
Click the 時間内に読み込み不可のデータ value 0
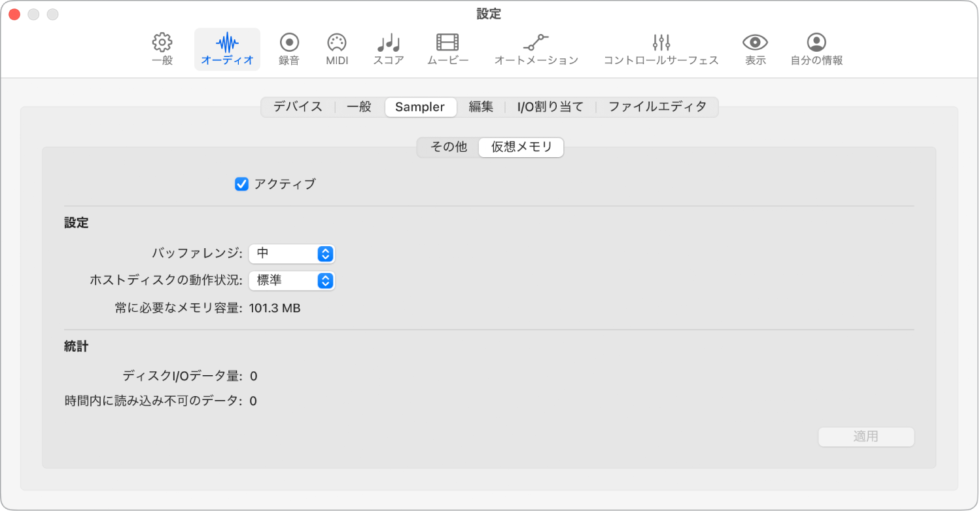tap(253, 401)
